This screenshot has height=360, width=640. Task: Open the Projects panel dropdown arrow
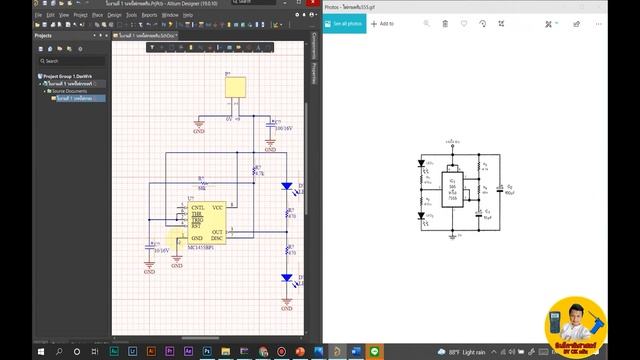tap(95, 36)
